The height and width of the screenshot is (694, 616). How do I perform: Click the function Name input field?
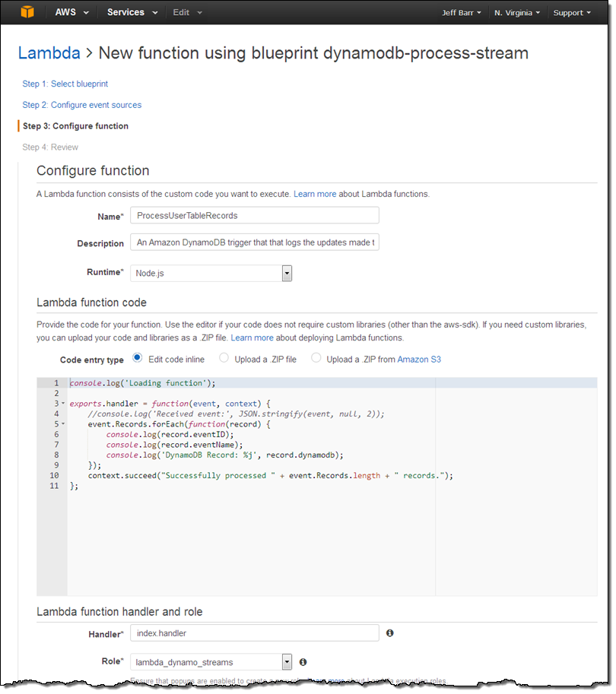click(x=255, y=216)
